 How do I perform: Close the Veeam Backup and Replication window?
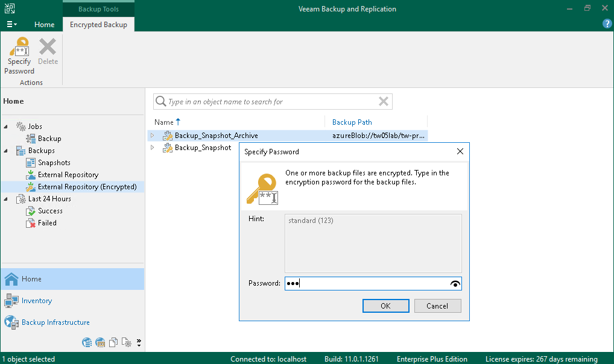[604, 8]
